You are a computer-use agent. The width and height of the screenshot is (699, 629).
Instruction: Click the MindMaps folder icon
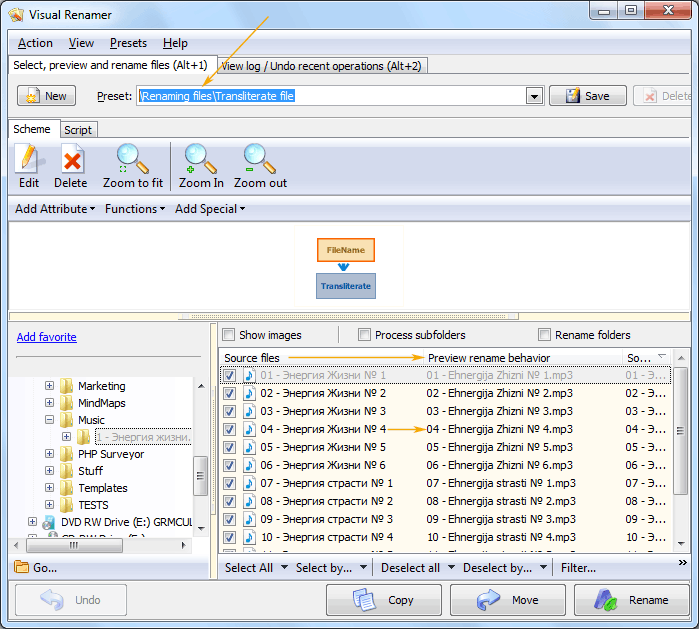click(66, 403)
